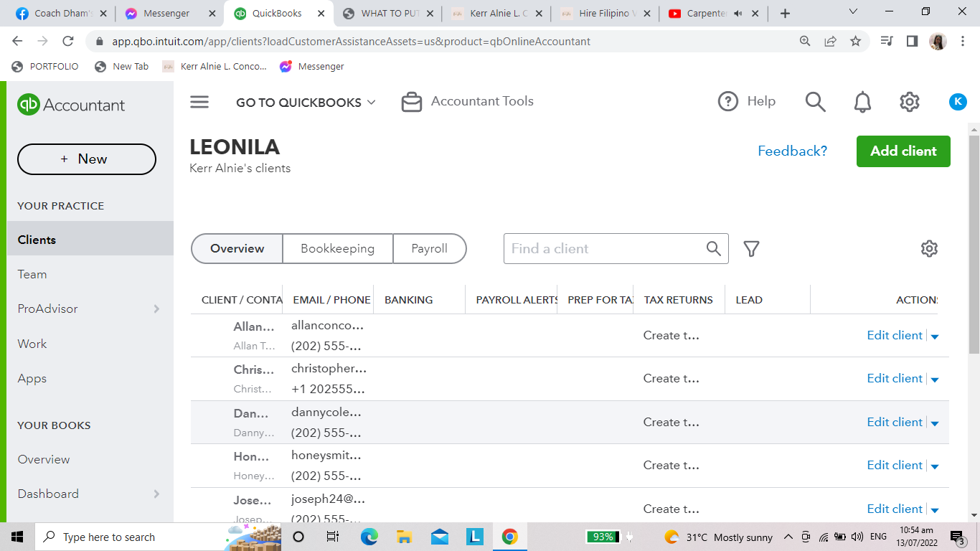The image size is (980, 551).
Task: Open Accountant Tools briefcase menu
Action: tap(467, 102)
